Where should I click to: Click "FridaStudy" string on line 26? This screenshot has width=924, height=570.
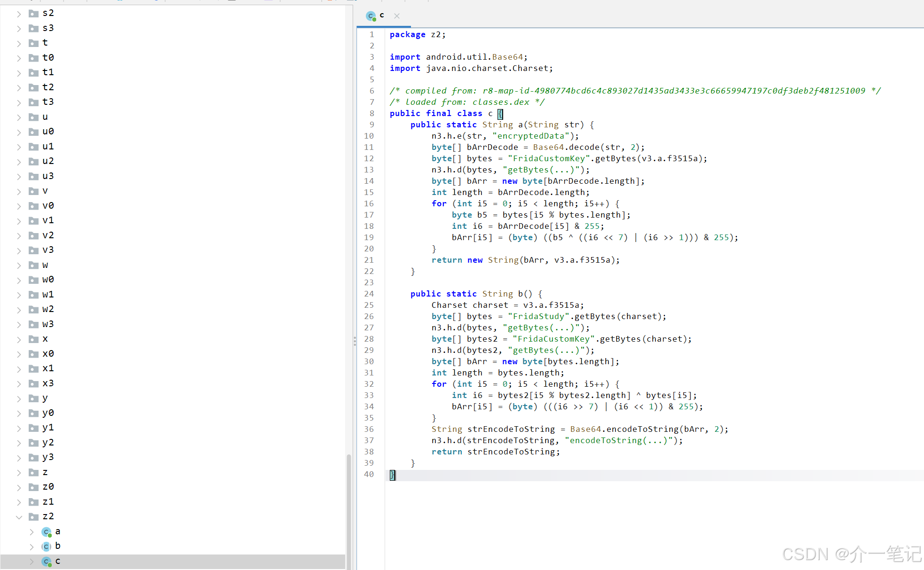[x=538, y=316]
